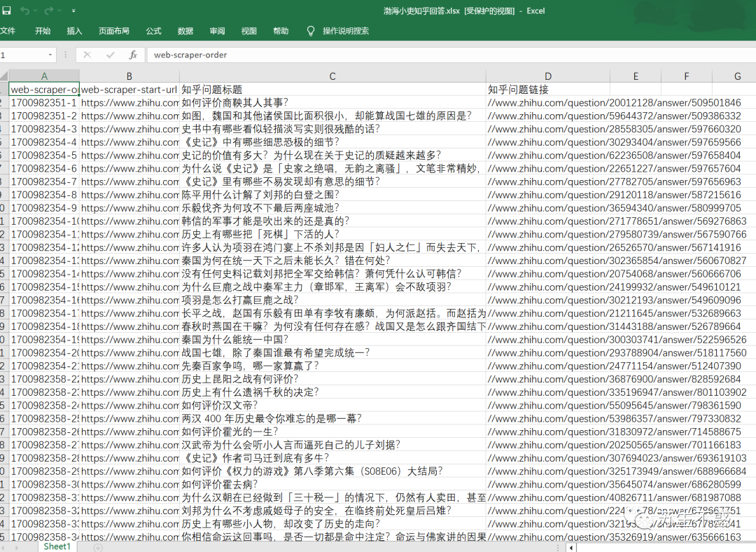Screen dimensions: 756x552
Task: Click the Name Box cell reference field
Action: (x=22, y=55)
